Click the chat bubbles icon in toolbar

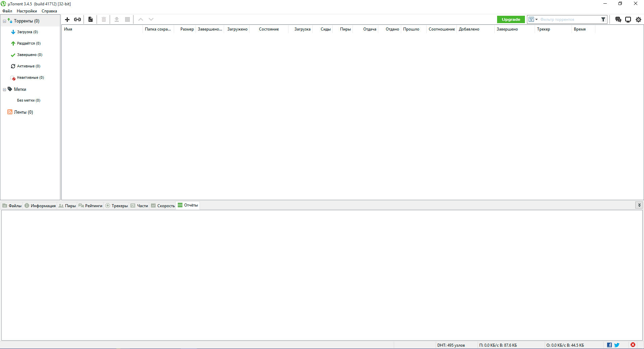[x=618, y=19]
